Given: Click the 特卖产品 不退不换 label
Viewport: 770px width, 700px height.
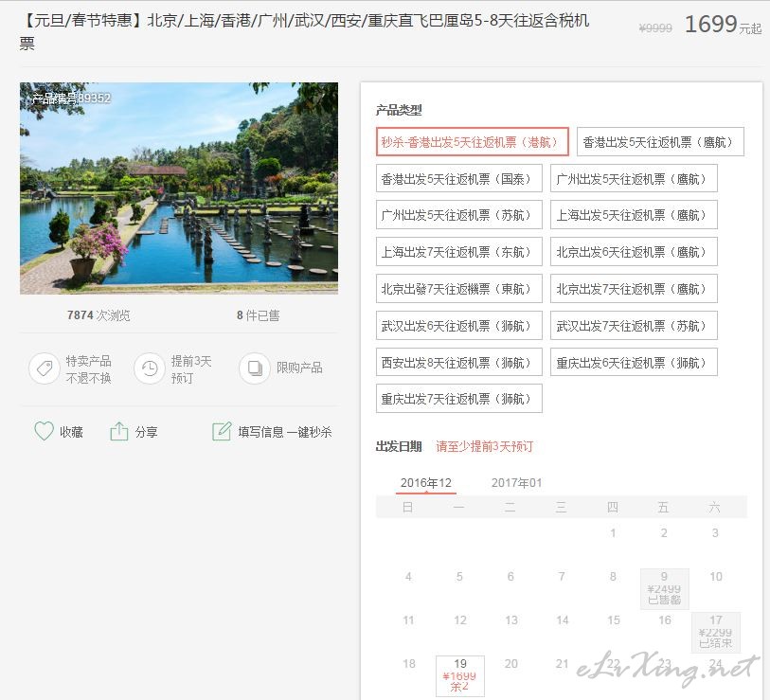Looking at the screenshot, I should coord(89,369).
